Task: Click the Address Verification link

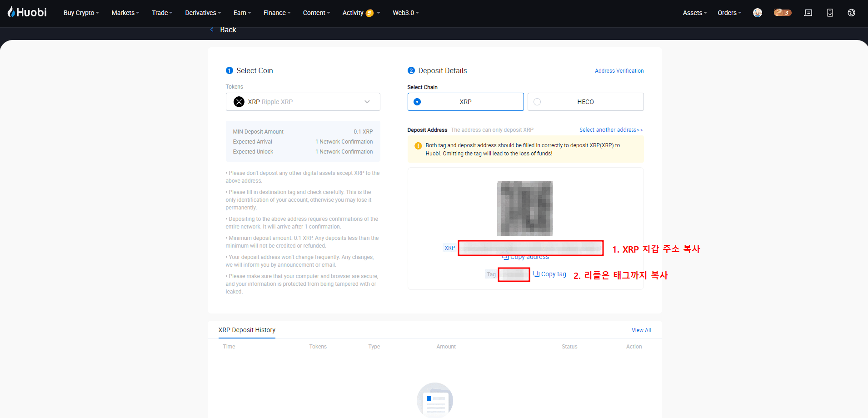Action: click(619, 71)
